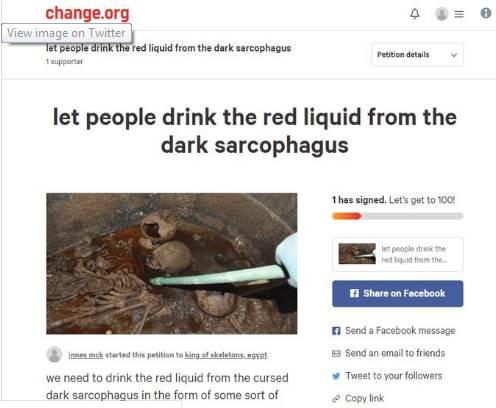Viewport: 496px width, 408px height.
Task: Click the chain link copy icon
Action: 336,398
